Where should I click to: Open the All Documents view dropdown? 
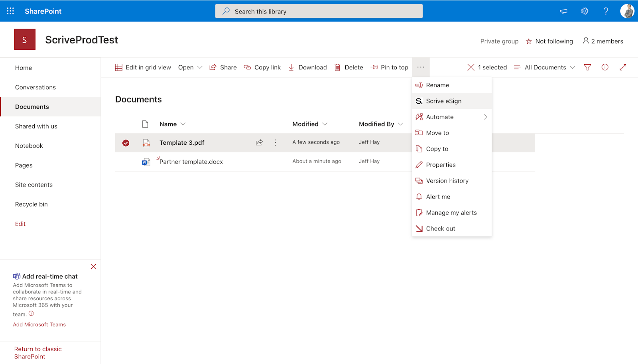545,67
